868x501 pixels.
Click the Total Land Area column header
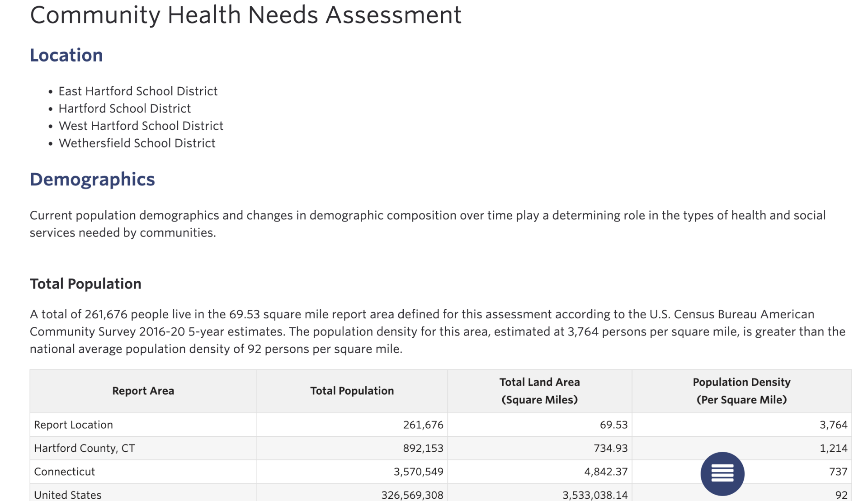[x=539, y=391]
